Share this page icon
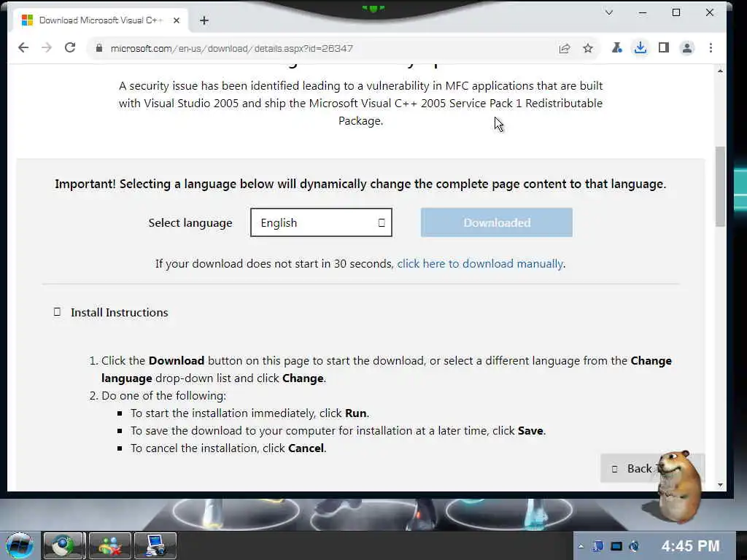This screenshot has width=747, height=560. [565, 48]
